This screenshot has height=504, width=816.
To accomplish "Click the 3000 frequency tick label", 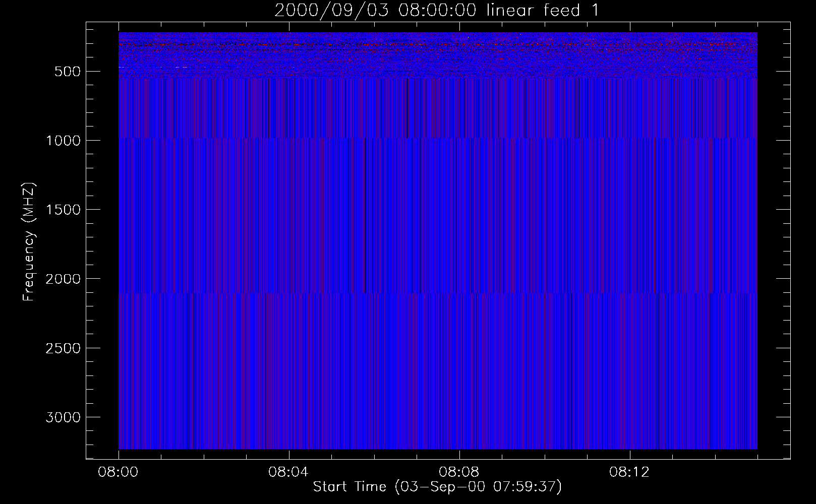I will 63,417.
